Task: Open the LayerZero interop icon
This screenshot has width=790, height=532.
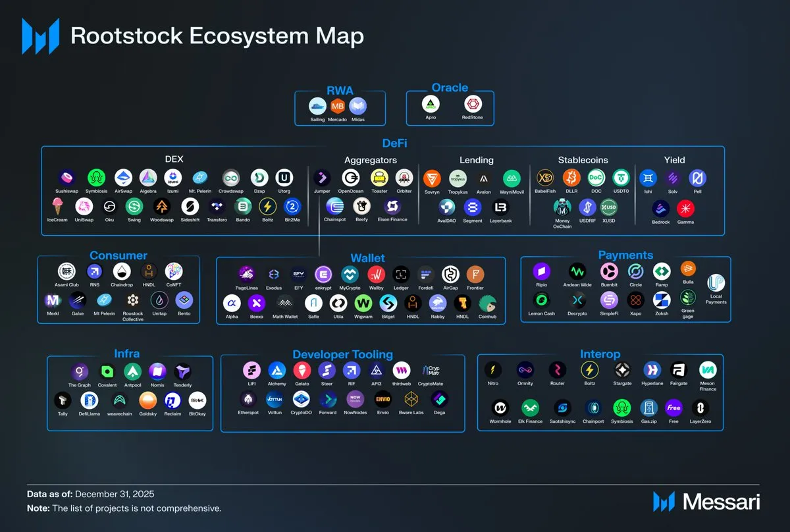Action: click(x=698, y=408)
